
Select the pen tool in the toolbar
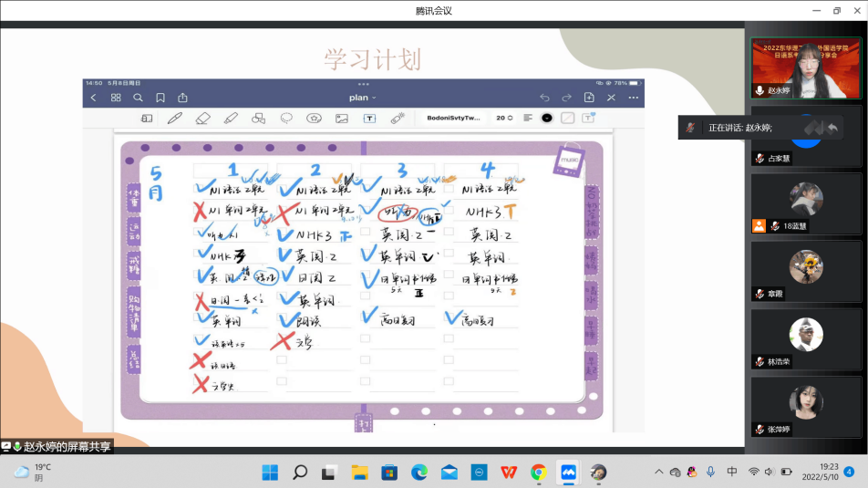[175, 118]
